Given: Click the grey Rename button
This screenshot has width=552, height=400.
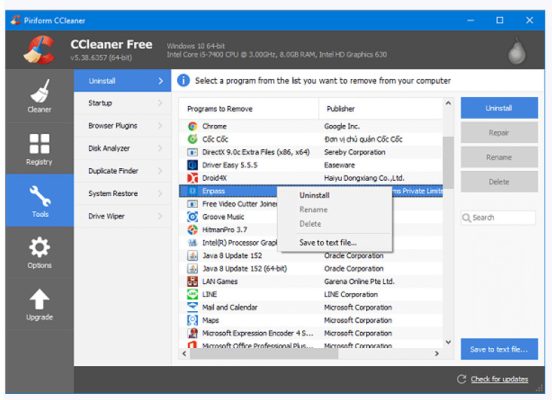Looking at the screenshot, I should (499, 157).
